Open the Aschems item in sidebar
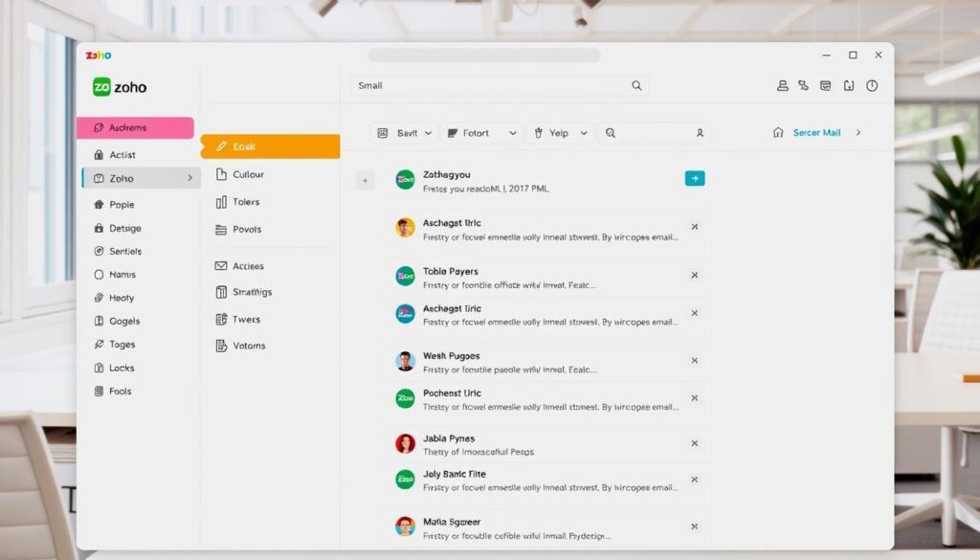Image resolution: width=980 pixels, height=560 pixels. [x=135, y=127]
